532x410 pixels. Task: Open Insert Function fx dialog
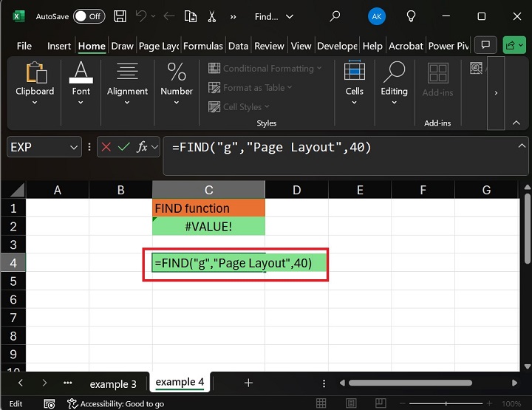(142, 147)
